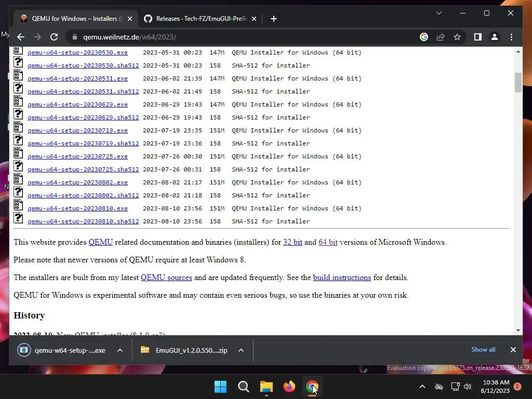
Task: Go back to previous page
Action: tap(21, 37)
